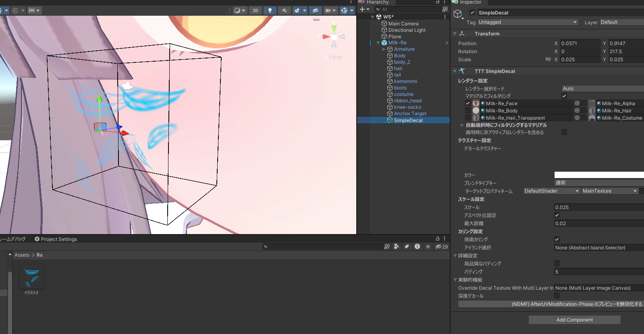The height and width of the screenshot is (334, 644).
Task: Expand the Armature tree item
Action: tap(384, 49)
